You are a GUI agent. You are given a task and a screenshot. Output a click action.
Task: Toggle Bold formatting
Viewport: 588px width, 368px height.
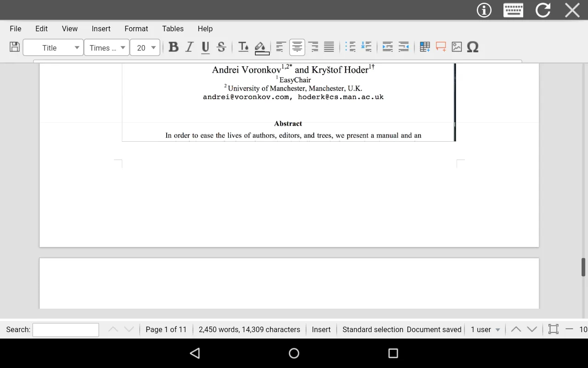(173, 47)
